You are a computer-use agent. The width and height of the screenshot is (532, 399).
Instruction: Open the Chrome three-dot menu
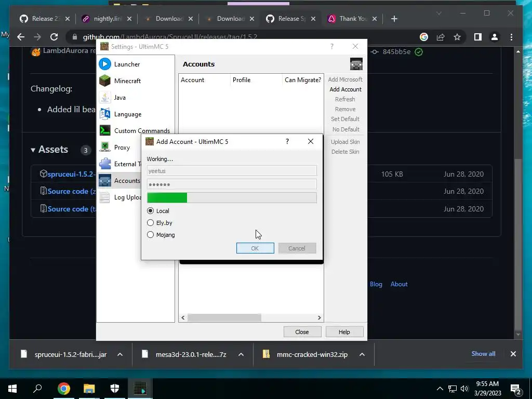click(x=511, y=37)
